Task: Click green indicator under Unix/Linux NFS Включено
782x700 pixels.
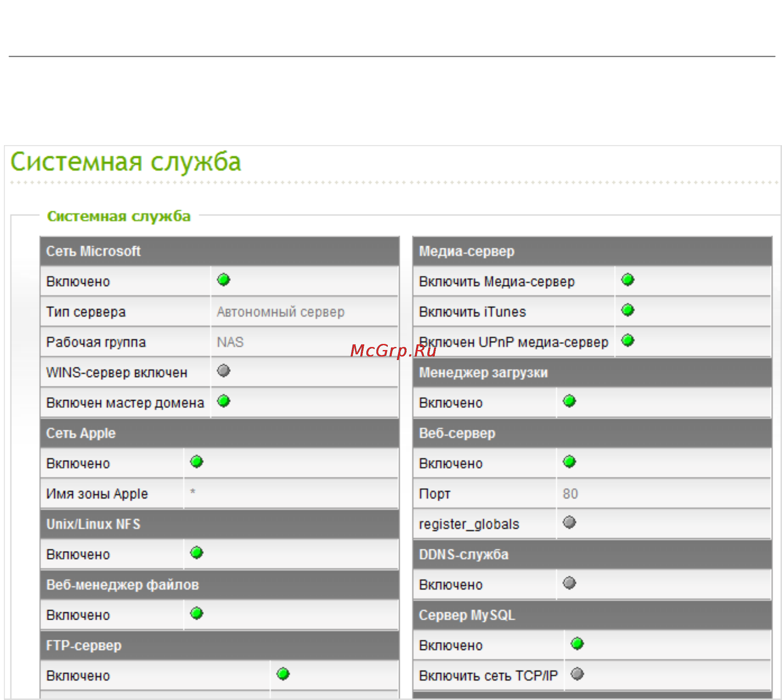Action: click(197, 552)
